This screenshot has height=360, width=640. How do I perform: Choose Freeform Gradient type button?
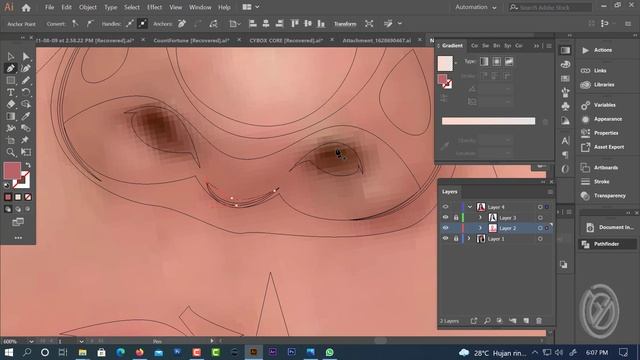pos(509,62)
